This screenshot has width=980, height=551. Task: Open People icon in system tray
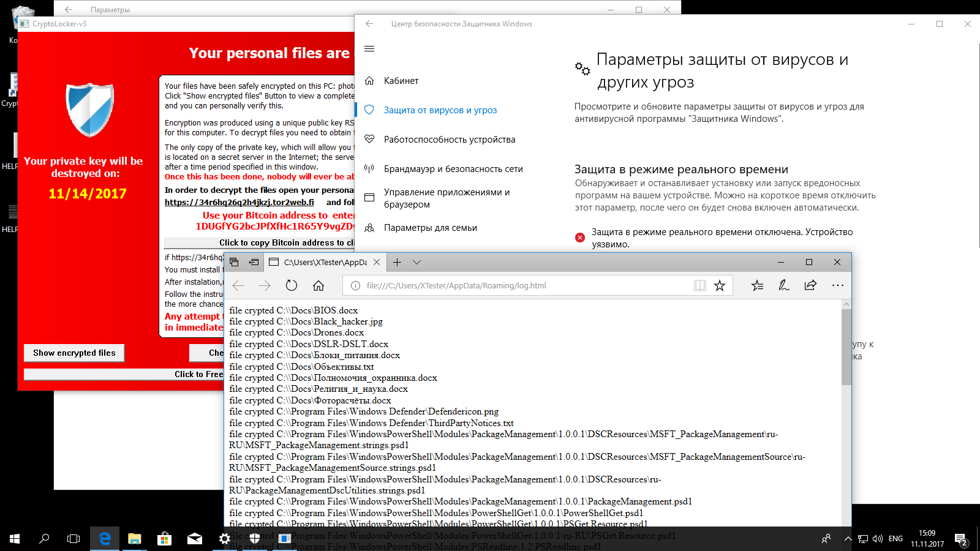(826, 539)
